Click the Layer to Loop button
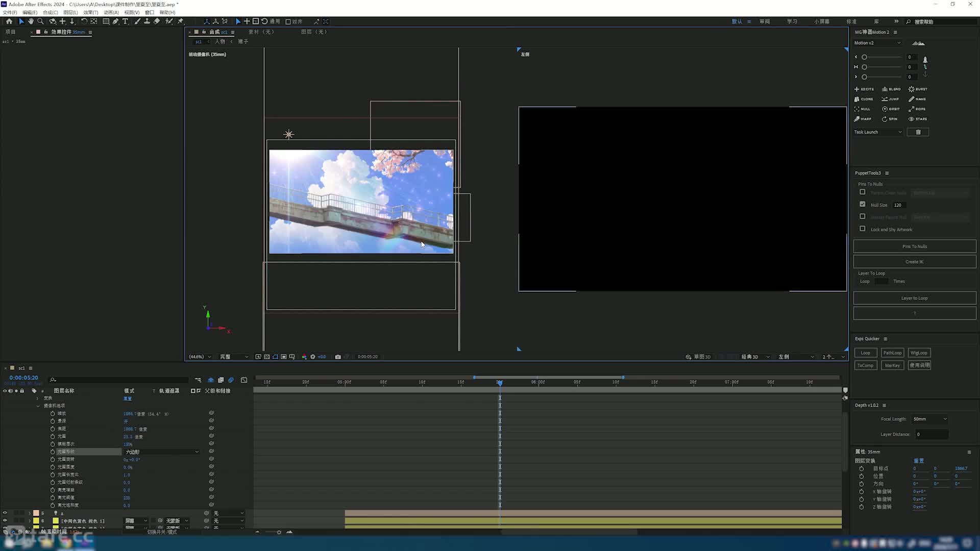Screen dimensions: 980x551 tap(915, 298)
